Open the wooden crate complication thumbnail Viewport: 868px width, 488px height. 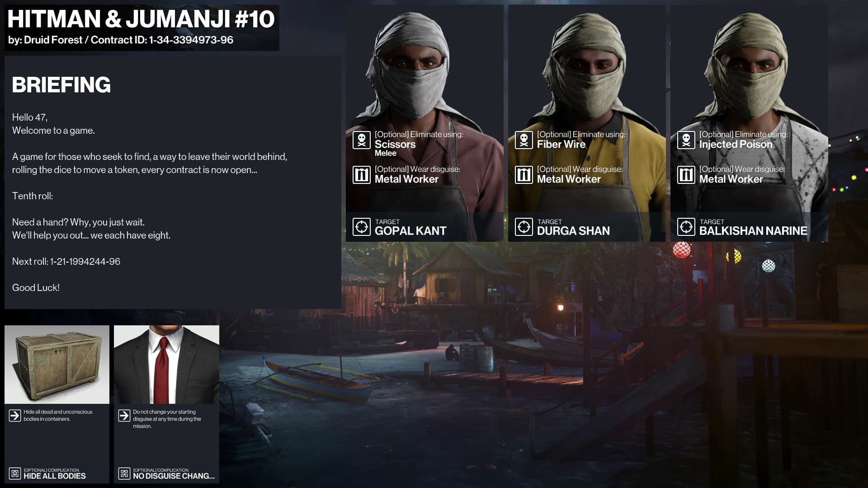click(57, 364)
